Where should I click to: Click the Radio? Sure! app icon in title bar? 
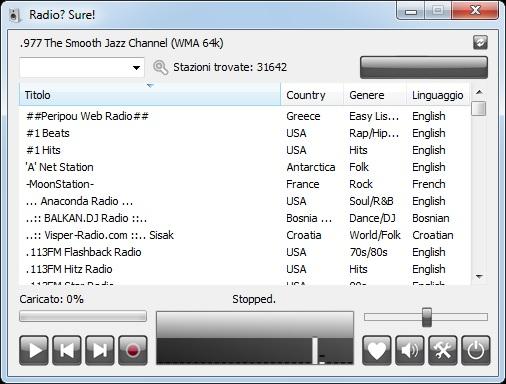click(14, 15)
